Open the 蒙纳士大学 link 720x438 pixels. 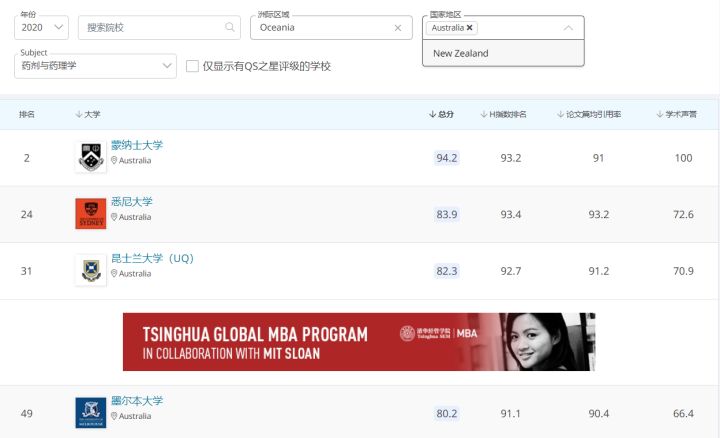coord(137,145)
